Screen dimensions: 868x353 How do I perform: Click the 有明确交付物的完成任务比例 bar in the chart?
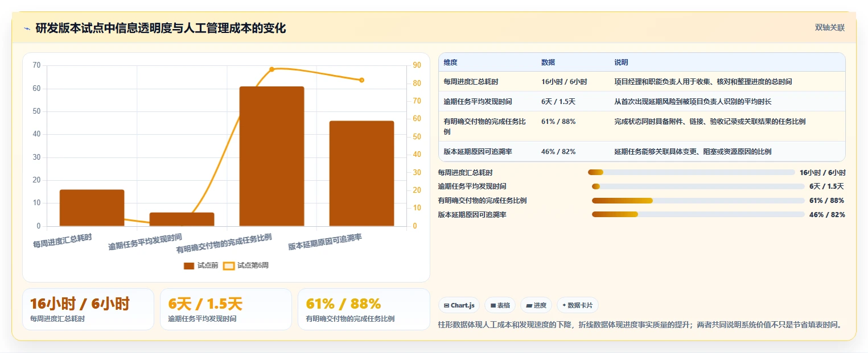[x=271, y=156]
